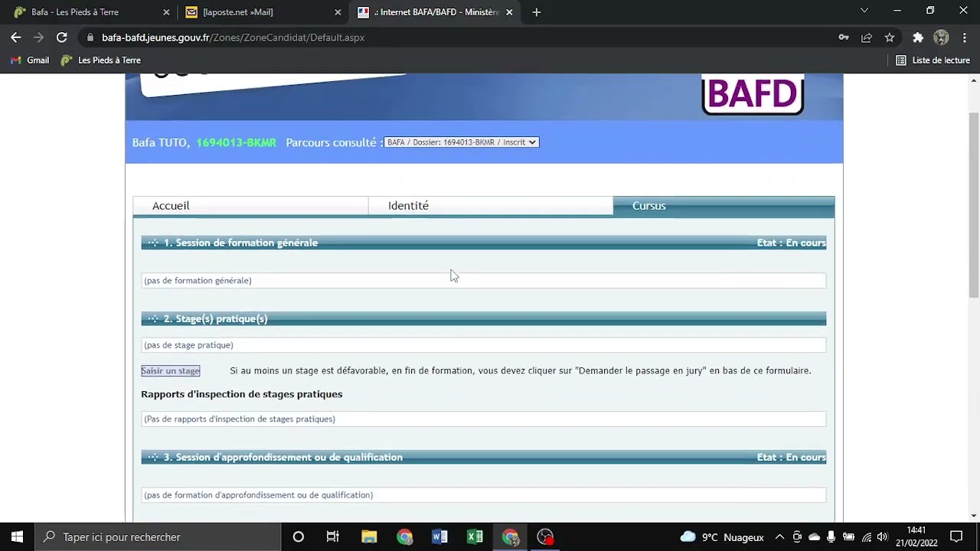The height and width of the screenshot is (551, 980).
Task: Go back with the browser back arrow
Action: tap(15, 37)
